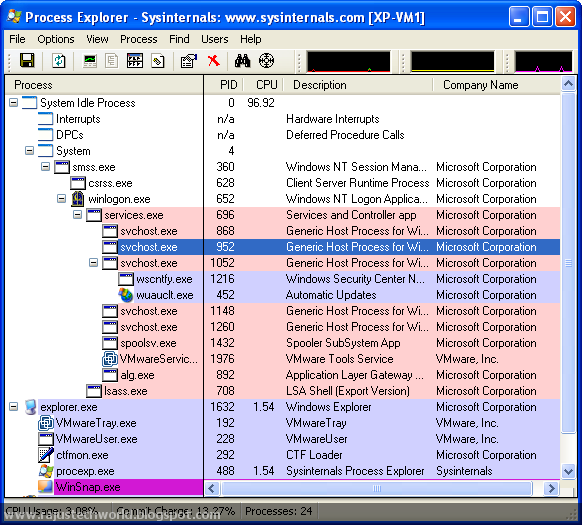
Task: Click the ctfmon.exe pencil icon
Action: [46, 455]
